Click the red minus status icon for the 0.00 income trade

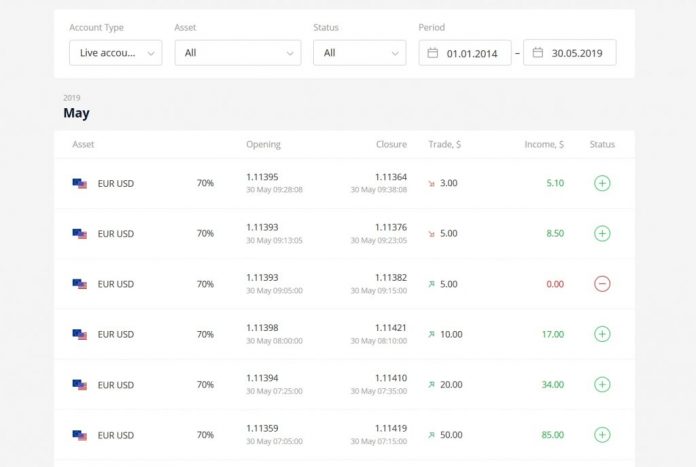(x=602, y=284)
